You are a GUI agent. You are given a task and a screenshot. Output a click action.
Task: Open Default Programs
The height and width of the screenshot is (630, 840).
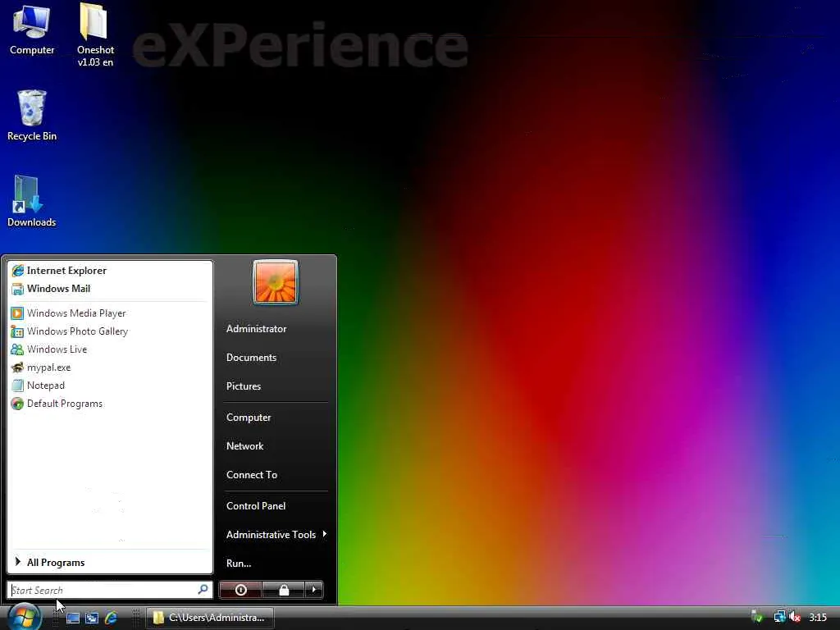click(110, 404)
